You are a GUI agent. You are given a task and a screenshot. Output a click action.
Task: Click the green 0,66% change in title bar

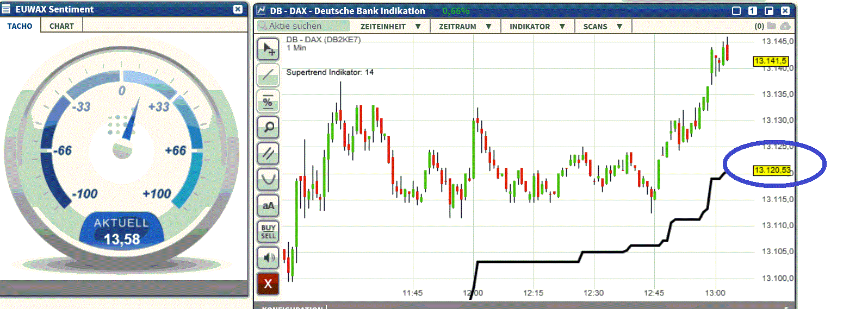[x=456, y=11]
